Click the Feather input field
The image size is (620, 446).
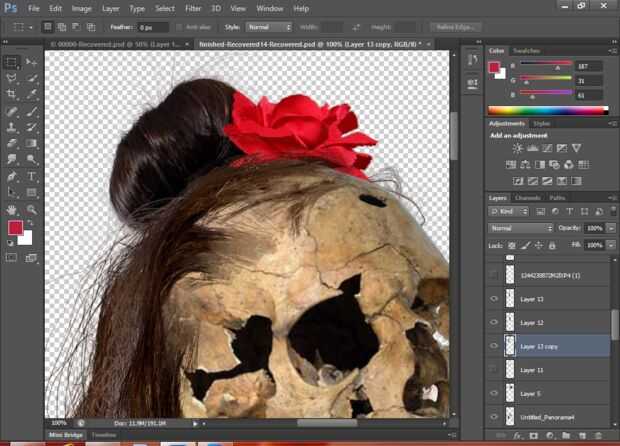tap(153, 27)
